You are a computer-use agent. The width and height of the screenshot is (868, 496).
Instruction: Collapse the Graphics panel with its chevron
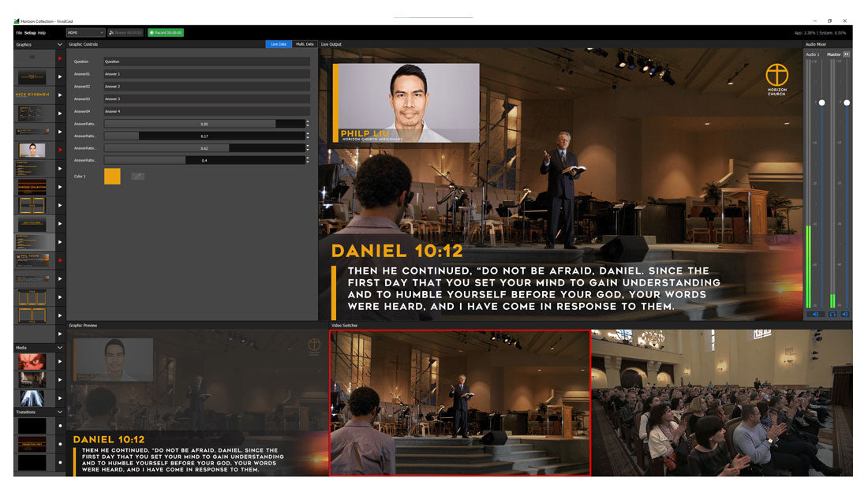[59, 45]
